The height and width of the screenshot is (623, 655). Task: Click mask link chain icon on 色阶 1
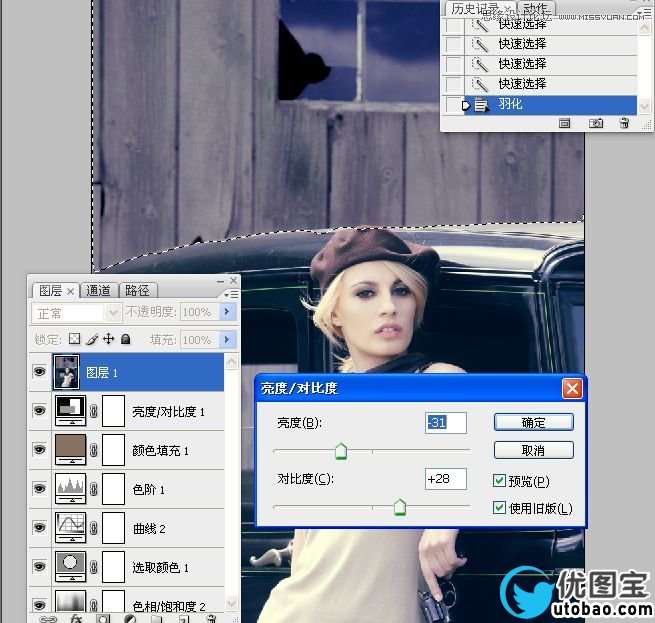(x=94, y=489)
